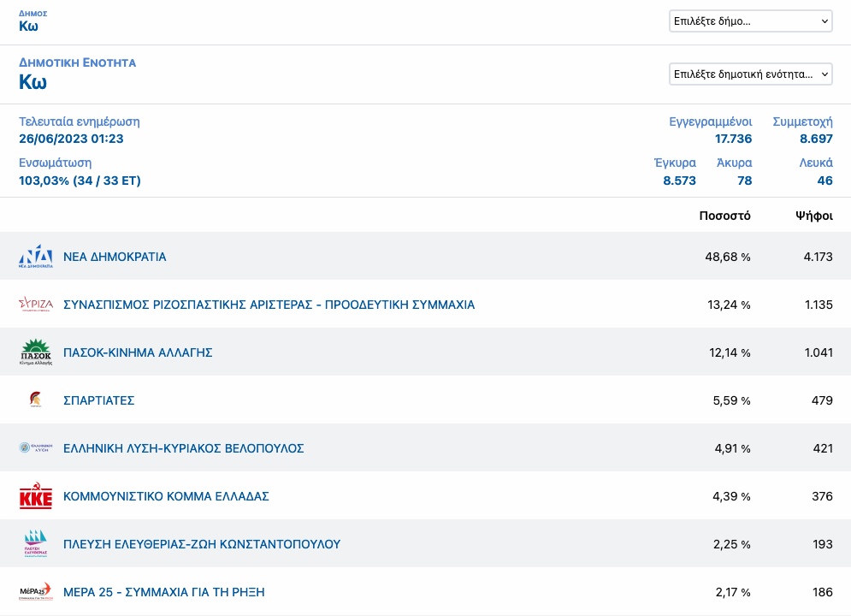Click the 2,17 % percentage value
This screenshot has height=616, width=851.
(x=733, y=592)
